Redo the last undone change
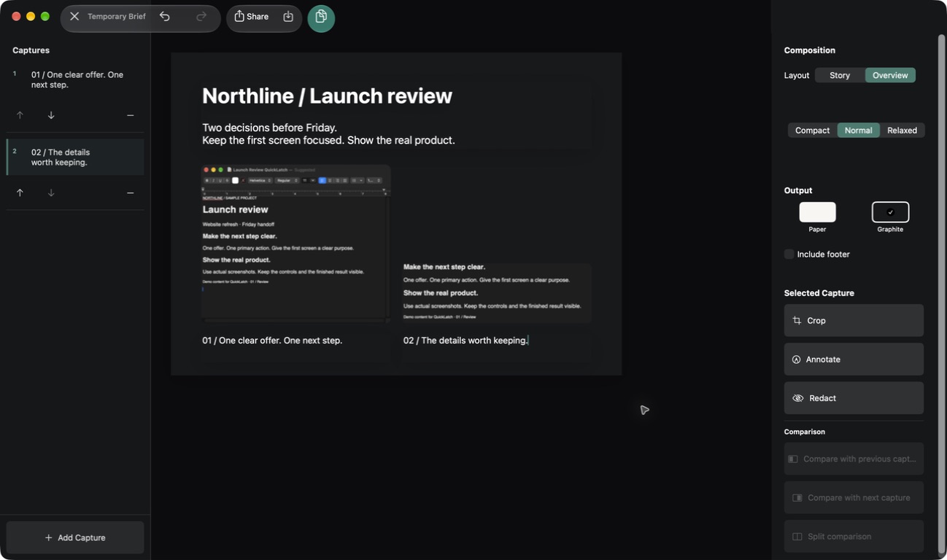947x560 pixels. point(201,16)
